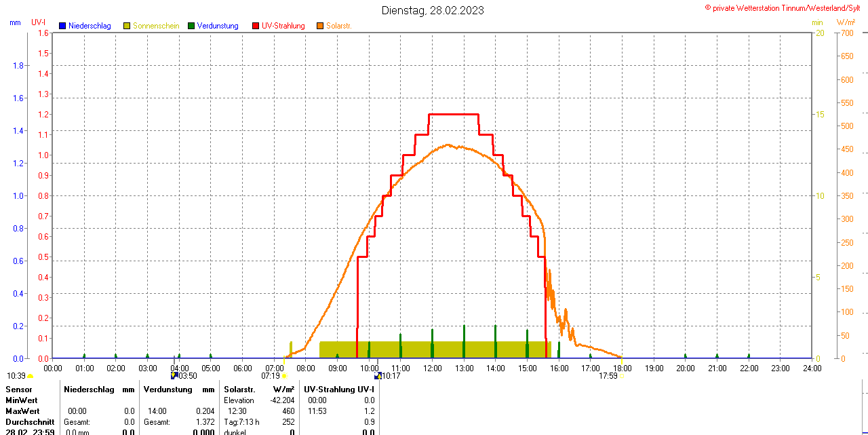Click the sunrise sun icon at 07:19

click(x=284, y=375)
